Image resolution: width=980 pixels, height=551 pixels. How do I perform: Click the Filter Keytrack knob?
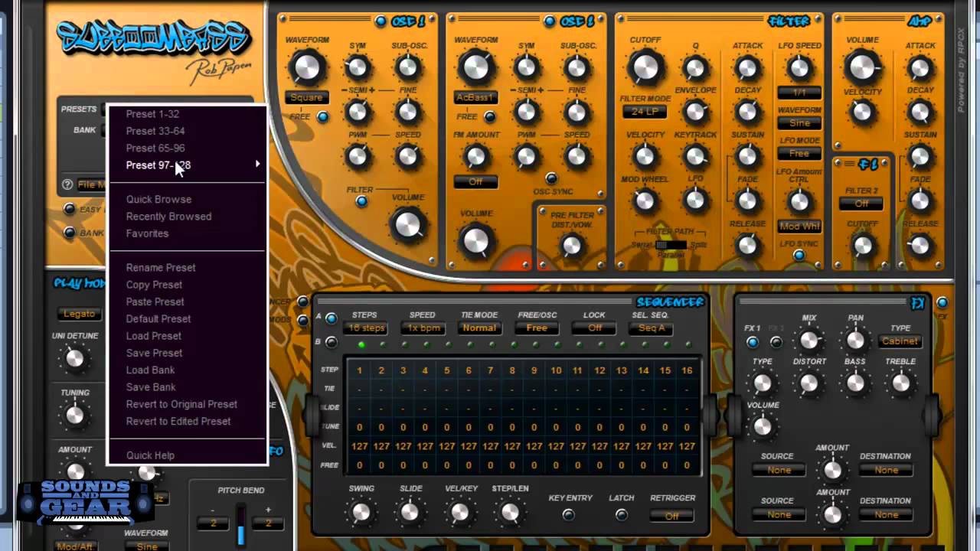click(695, 157)
